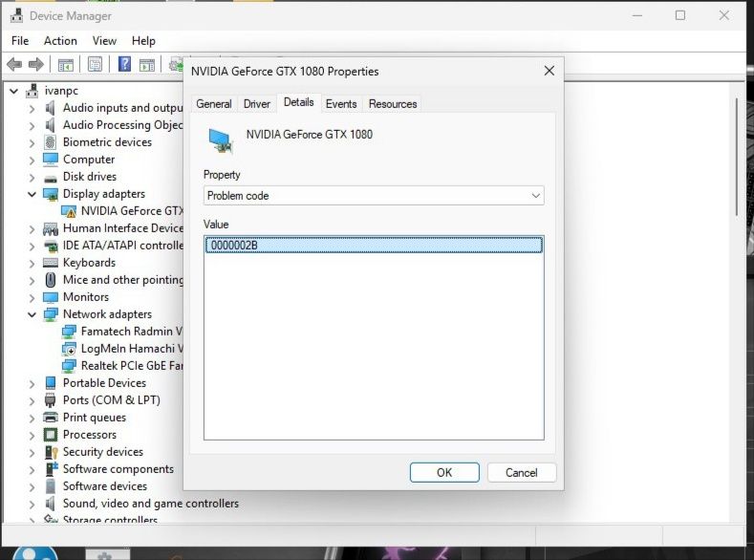Select the Processors chip icon

(x=51, y=435)
